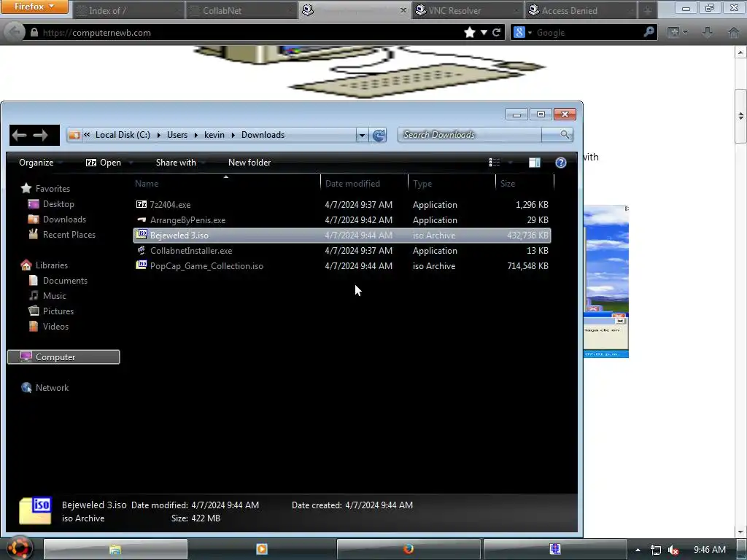Click the Firefox taskbar button
Viewport: 747px width, 560px height.
(x=409, y=549)
